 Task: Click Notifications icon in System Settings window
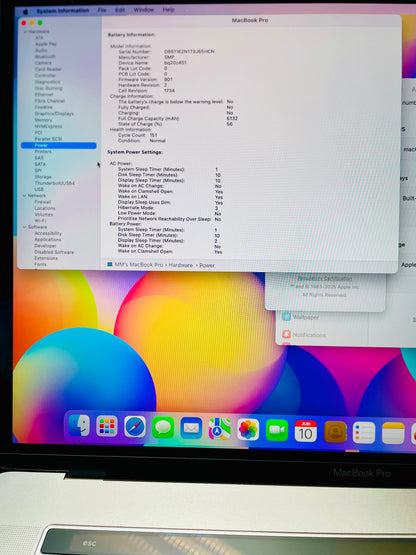pos(286,334)
